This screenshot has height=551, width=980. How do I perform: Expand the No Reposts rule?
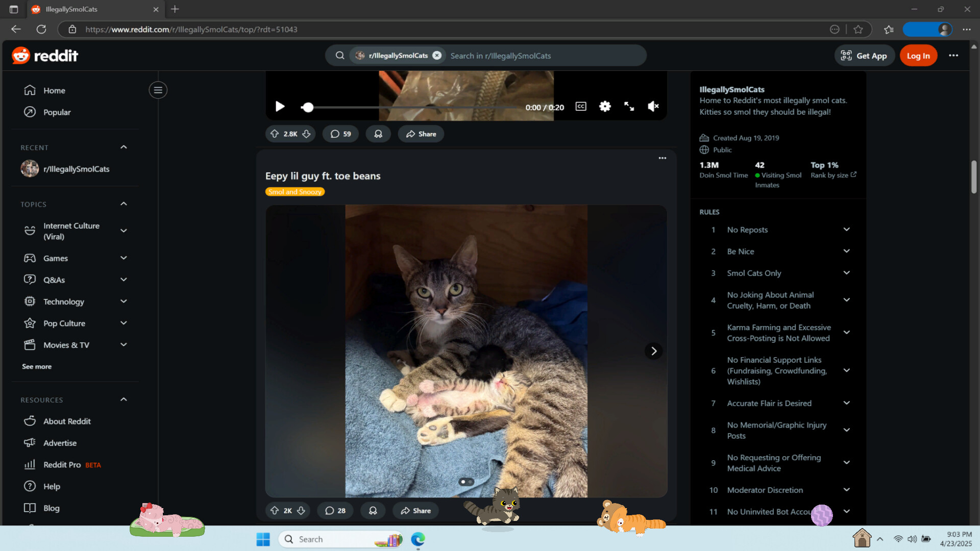click(847, 230)
